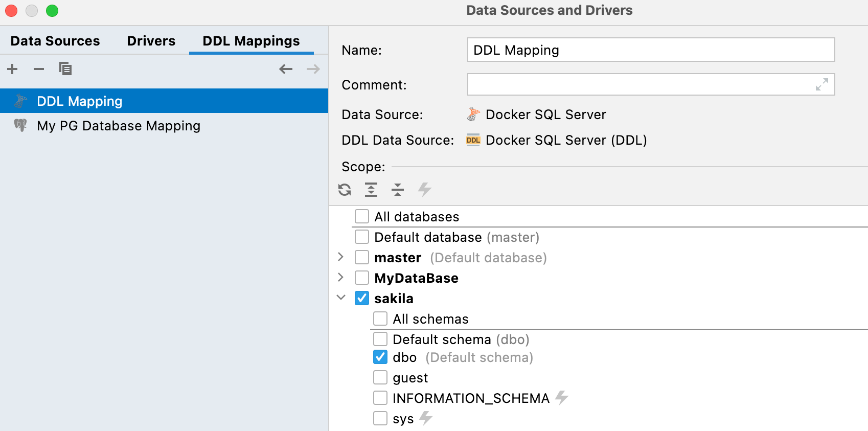Click the plus icon to add mapping
The image size is (868, 431).
click(13, 69)
